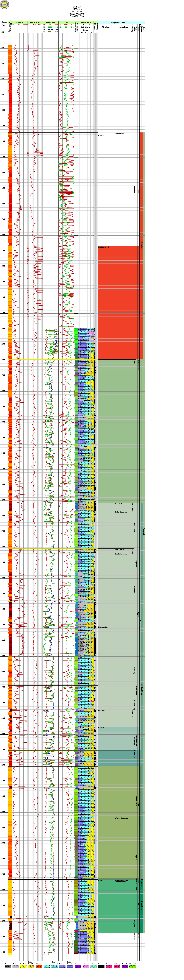Click the 6000 depth marker

pos(3,890)
